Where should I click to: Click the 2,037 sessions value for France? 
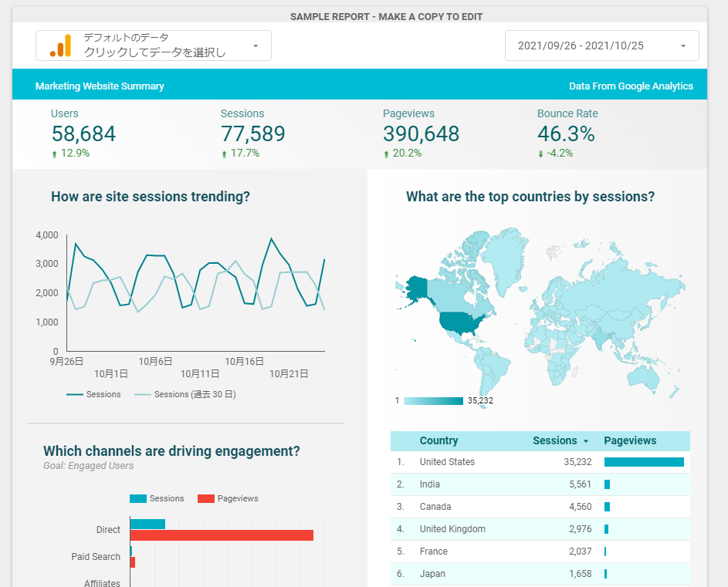581,552
